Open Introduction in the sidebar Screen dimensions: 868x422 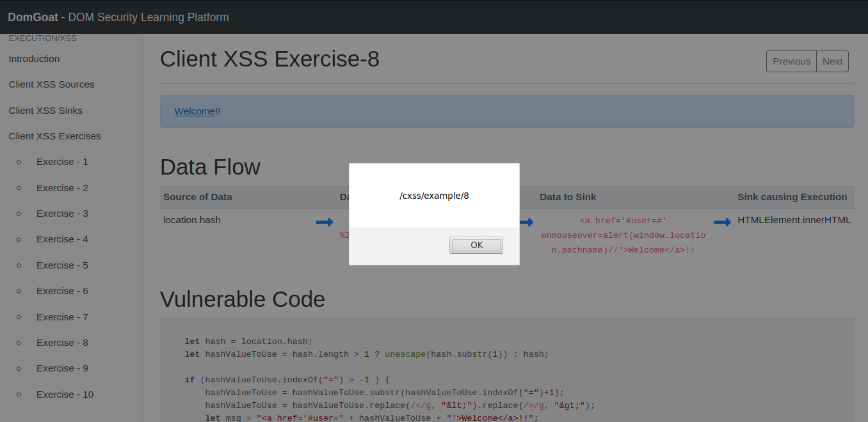click(x=34, y=59)
